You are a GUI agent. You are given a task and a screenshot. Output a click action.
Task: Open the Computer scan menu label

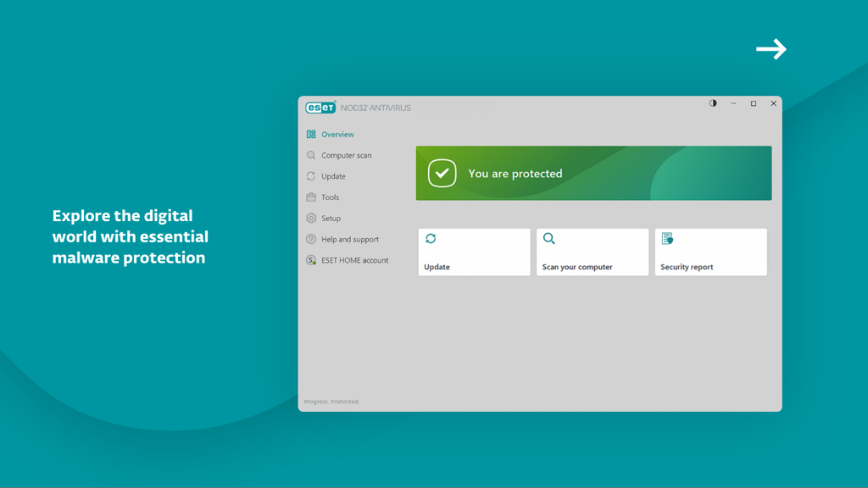tap(347, 156)
